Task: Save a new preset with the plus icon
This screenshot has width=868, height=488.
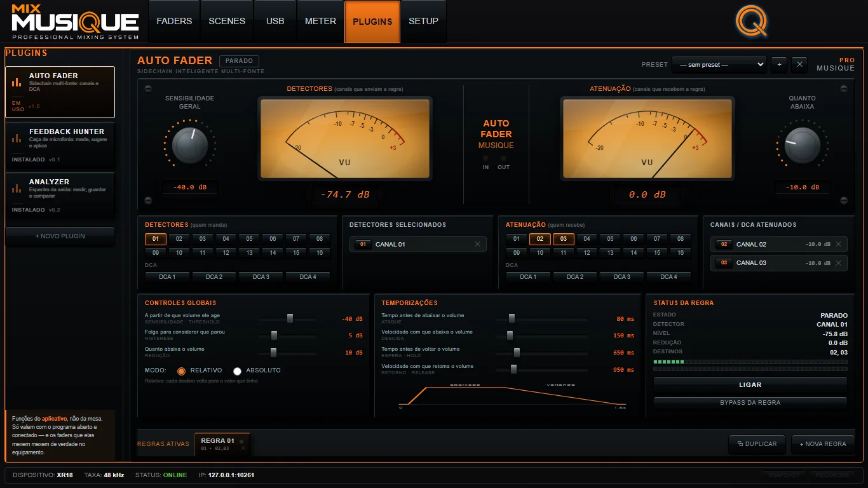Action: click(x=779, y=64)
